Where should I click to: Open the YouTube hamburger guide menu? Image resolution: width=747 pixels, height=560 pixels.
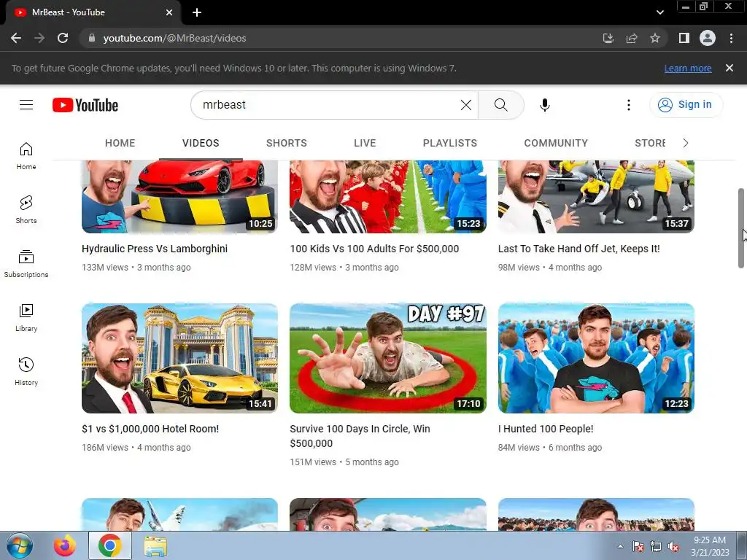[26, 105]
